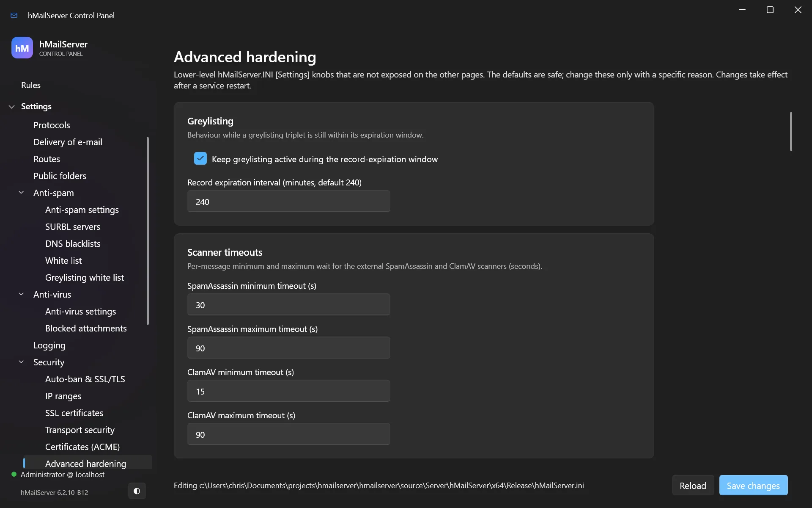Open Transport security settings
Screen dimensions: 812x508
(80, 430)
